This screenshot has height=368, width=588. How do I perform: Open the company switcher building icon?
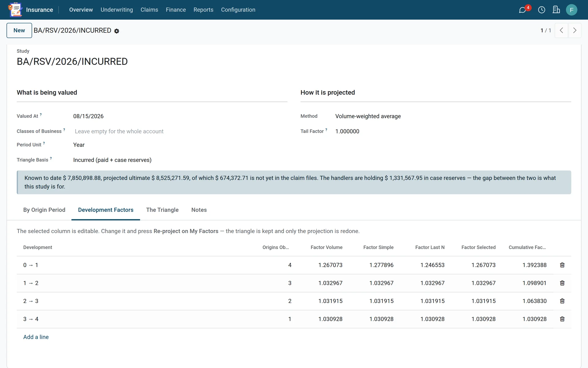556,10
